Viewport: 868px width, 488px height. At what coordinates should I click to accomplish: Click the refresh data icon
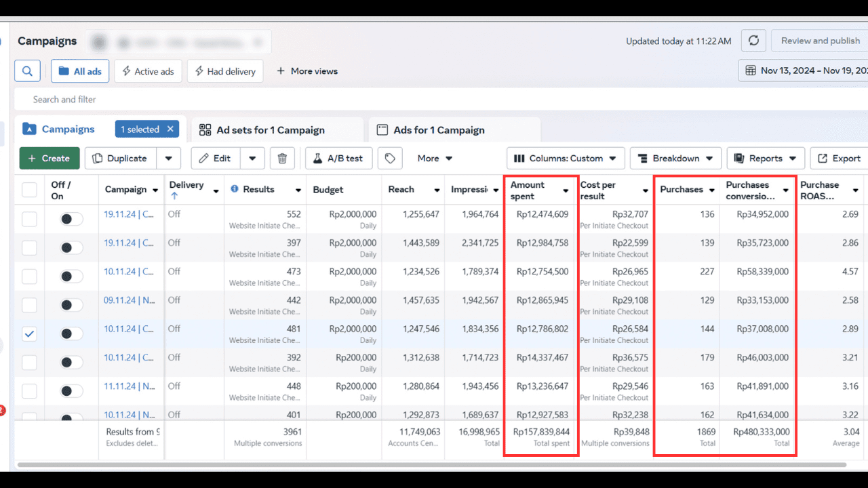point(753,41)
